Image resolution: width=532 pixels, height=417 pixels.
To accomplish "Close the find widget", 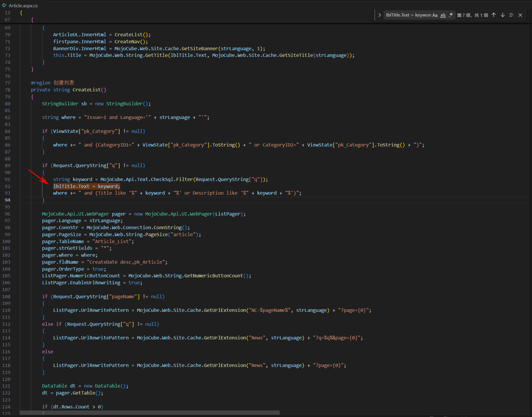I will (520, 15).
